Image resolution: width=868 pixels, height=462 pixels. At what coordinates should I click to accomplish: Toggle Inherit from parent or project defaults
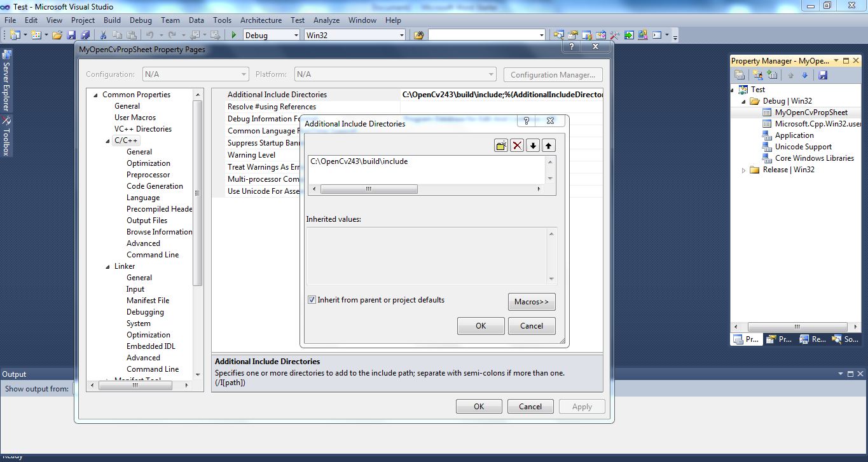(312, 300)
